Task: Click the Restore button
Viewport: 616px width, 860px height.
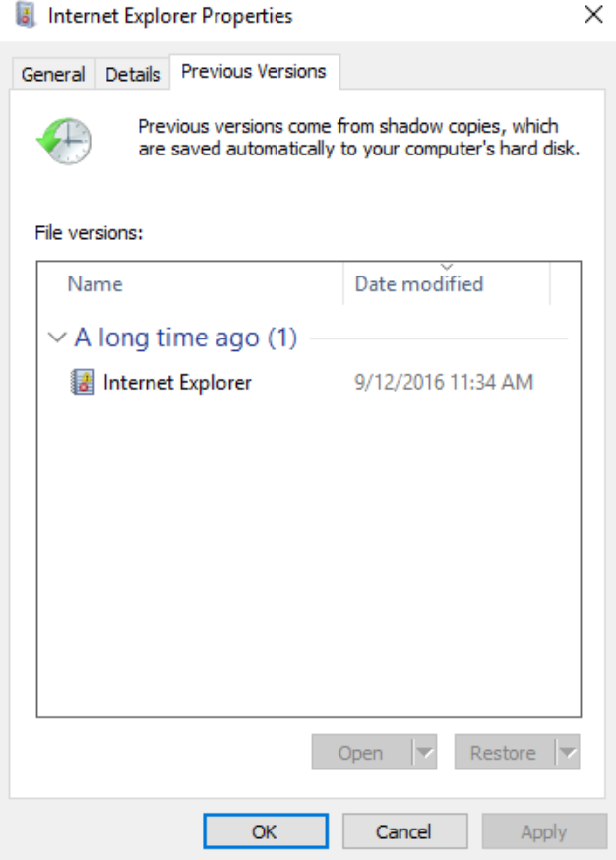Action: (504, 752)
